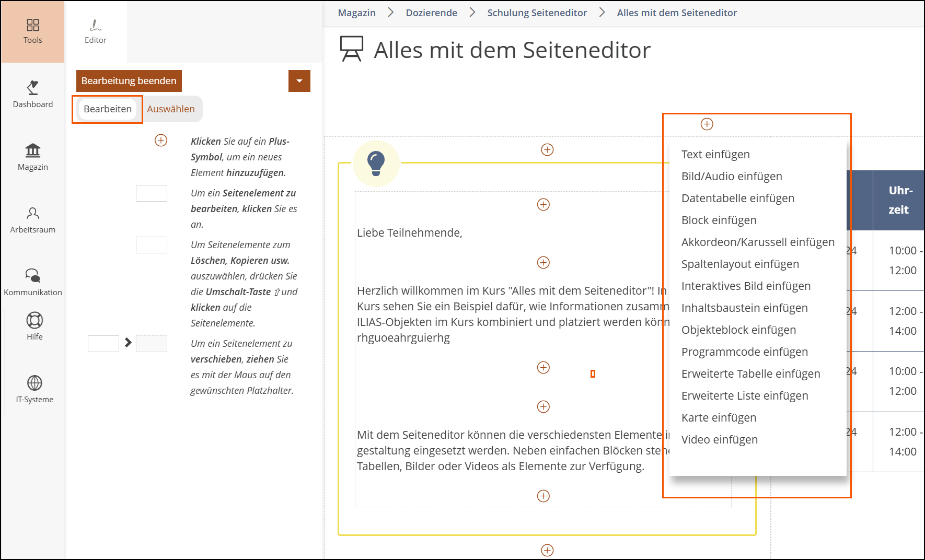Screen dimensions: 925x560
Task: Click the 'Liebe Teilnehmende,' text paragraph
Action: (x=409, y=233)
